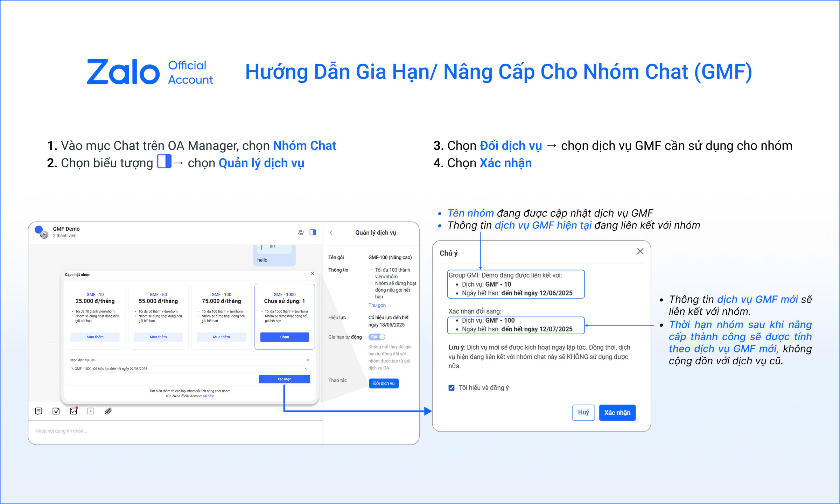Screen dimensions: 840x504
Task: Click the Chưa sử dụng: 1 text
Action: [x=285, y=301]
